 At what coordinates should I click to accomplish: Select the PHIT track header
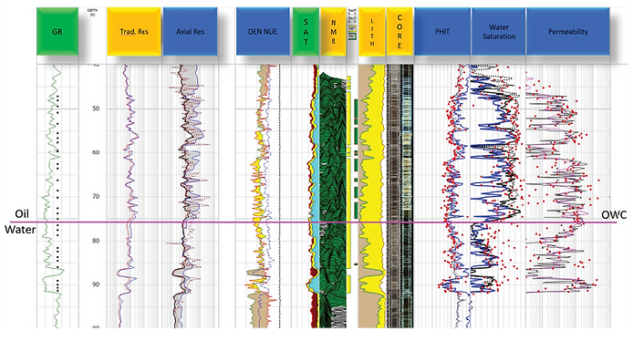(x=442, y=32)
